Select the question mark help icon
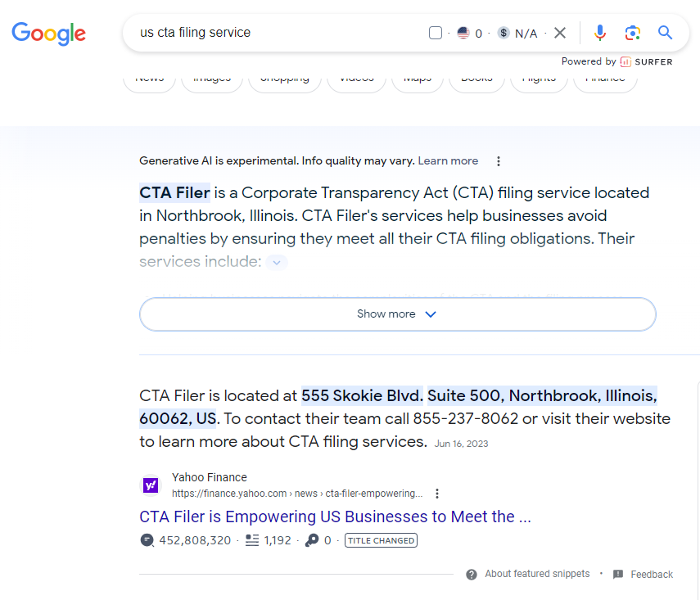Viewport: 700px width, 600px height. (472, 575)
